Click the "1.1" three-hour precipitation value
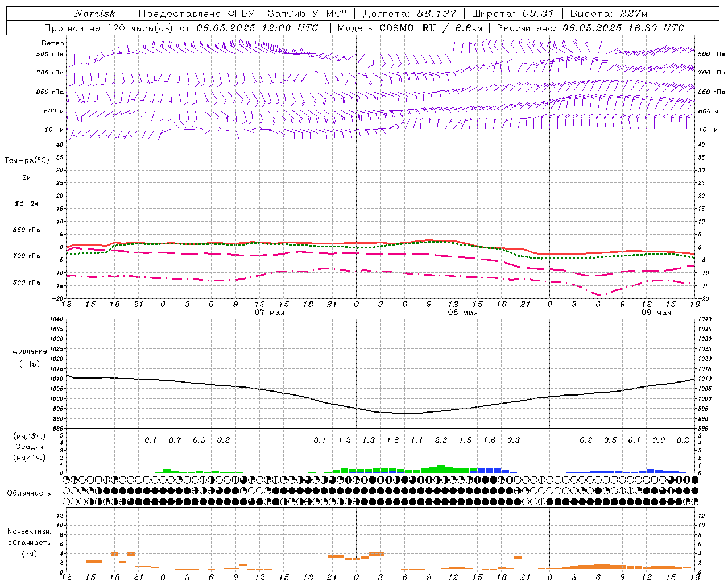 (416, 440)
